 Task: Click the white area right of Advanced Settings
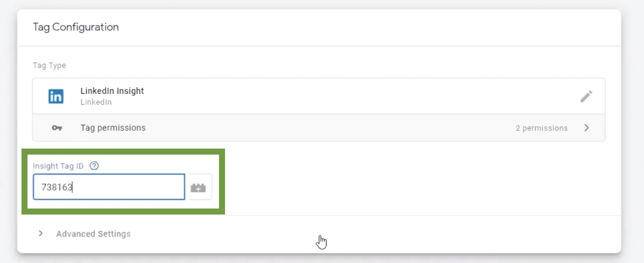click(x=401, y=234)
